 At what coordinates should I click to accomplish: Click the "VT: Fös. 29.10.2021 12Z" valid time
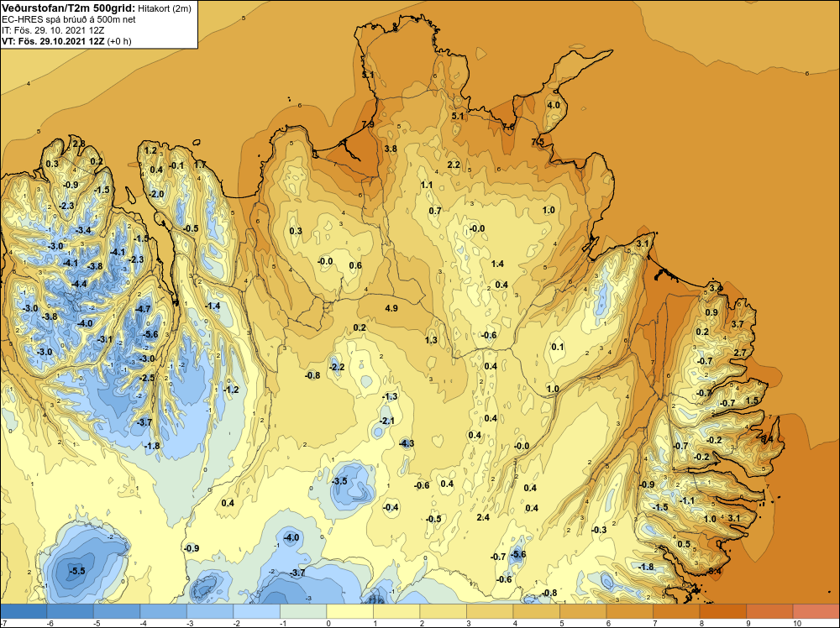[x=53, y=41]
